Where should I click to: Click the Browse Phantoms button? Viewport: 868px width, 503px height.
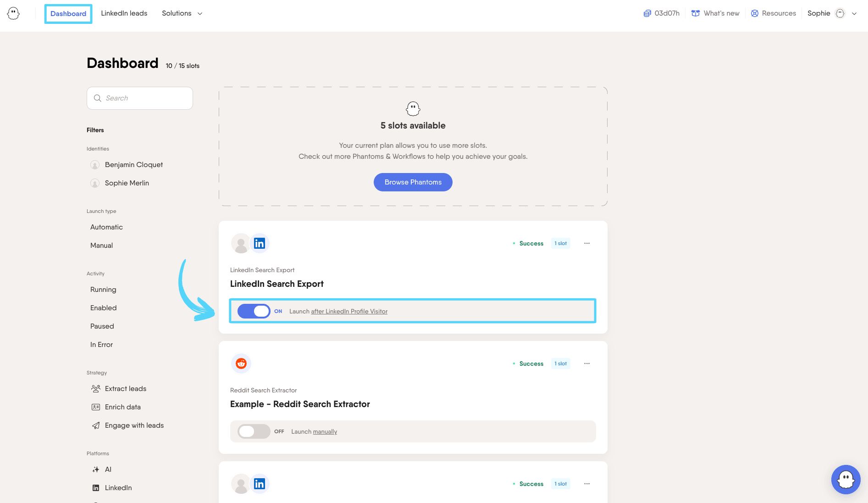(x=413, y=182)
